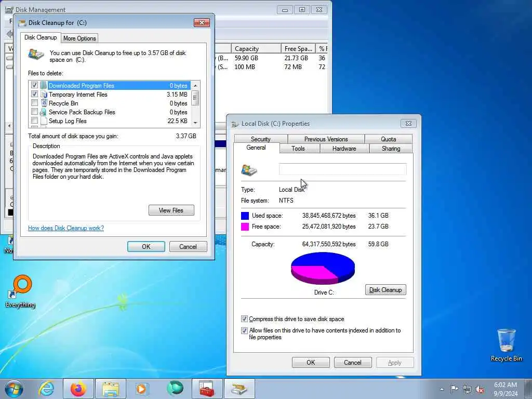Launch Internet Explorer from the taskbar
The height and width of the screenshot is (399, 532).
point(46,389)
